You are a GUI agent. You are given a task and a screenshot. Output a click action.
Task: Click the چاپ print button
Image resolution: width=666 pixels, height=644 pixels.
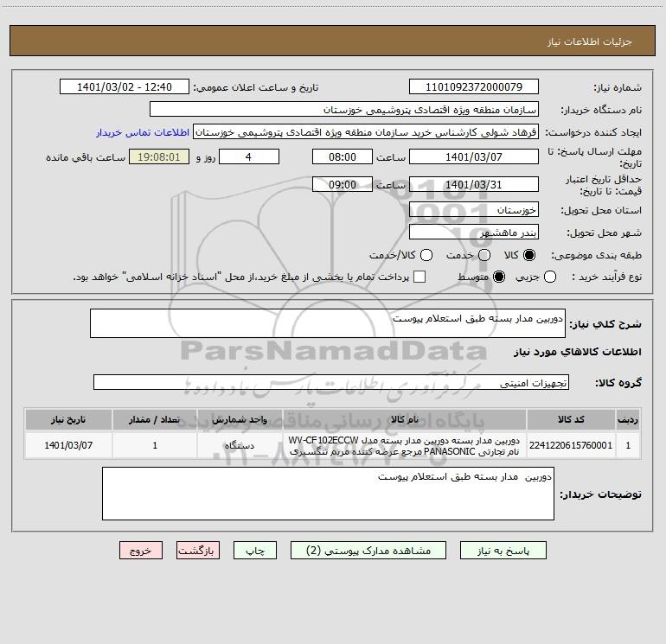255,551
